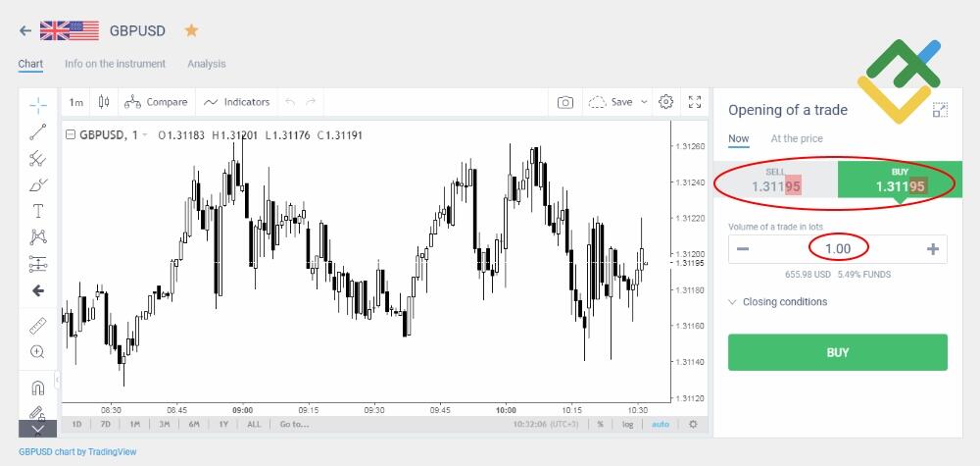Save the chart layout
Viewport: 980px width, 466px height.
611,102
